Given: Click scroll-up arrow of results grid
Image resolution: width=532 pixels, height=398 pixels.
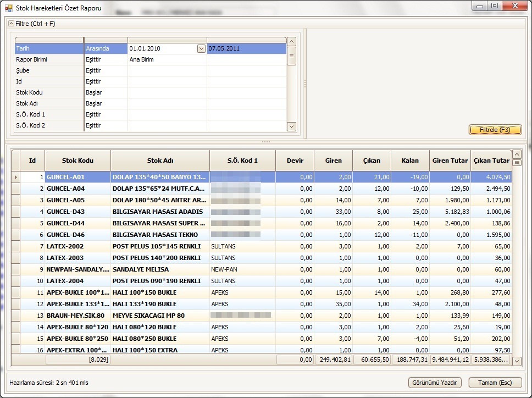Looking at the screenshot, I should coord(517,154).
